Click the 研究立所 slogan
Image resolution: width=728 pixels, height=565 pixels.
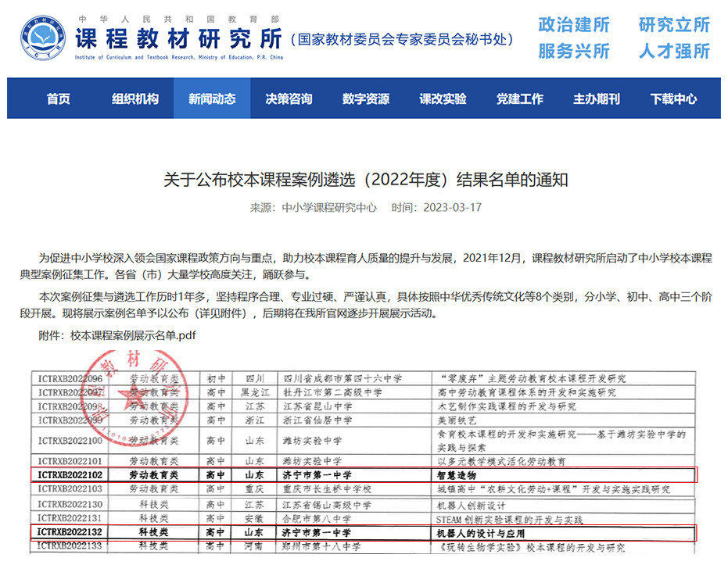pos(674,25)
